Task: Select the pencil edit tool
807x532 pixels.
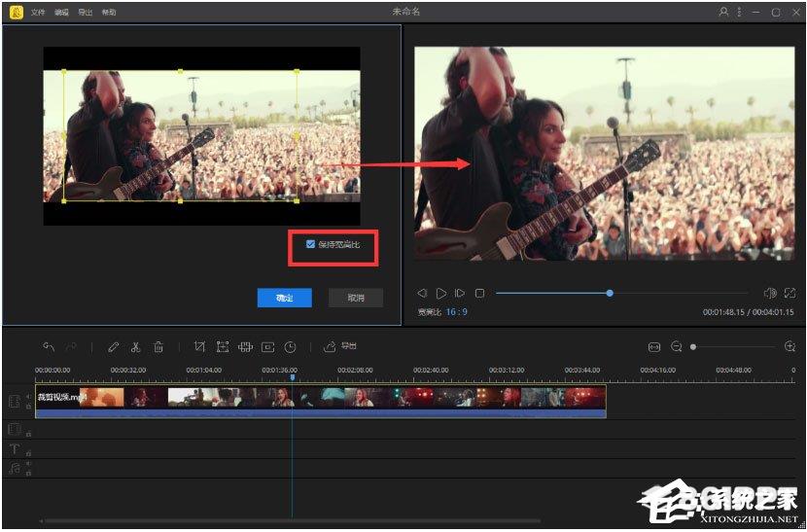Action: (113, 347)
